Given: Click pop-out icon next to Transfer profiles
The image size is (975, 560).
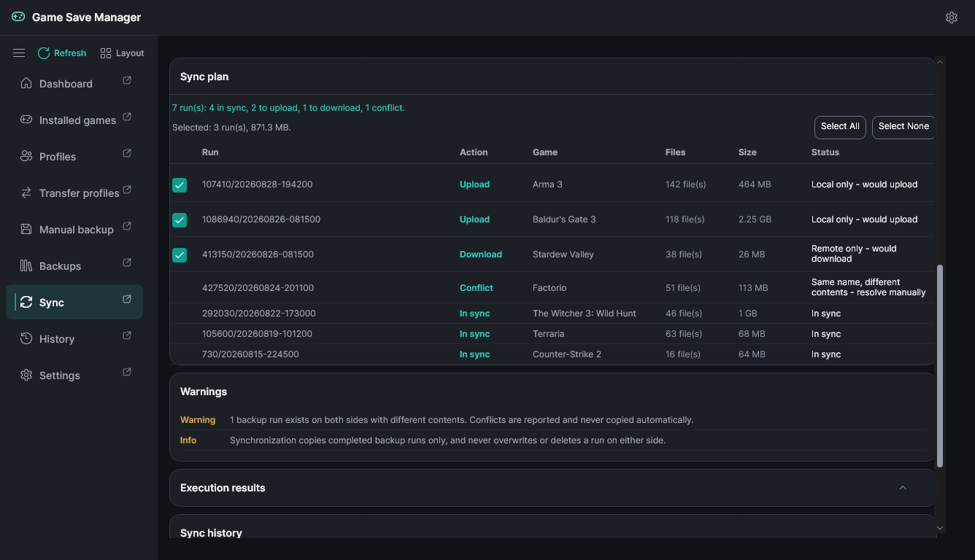Looking at the screenshot, I should pyautogui.click(x=127, y=190).
